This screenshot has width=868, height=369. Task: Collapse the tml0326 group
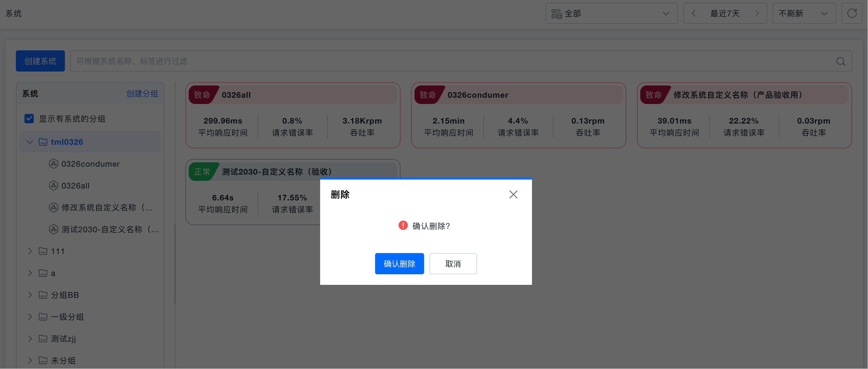click(x=30, y=142)
